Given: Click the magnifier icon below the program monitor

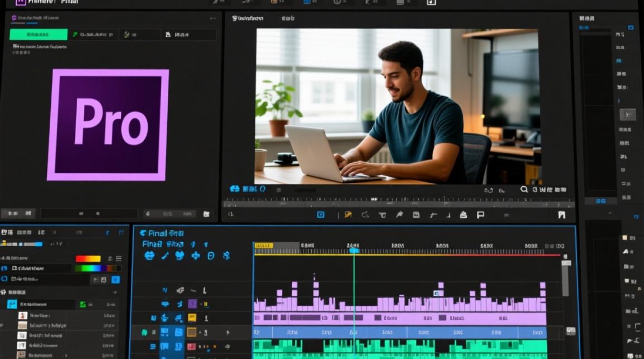Looking at the screenshot, I should coord(524,190).
